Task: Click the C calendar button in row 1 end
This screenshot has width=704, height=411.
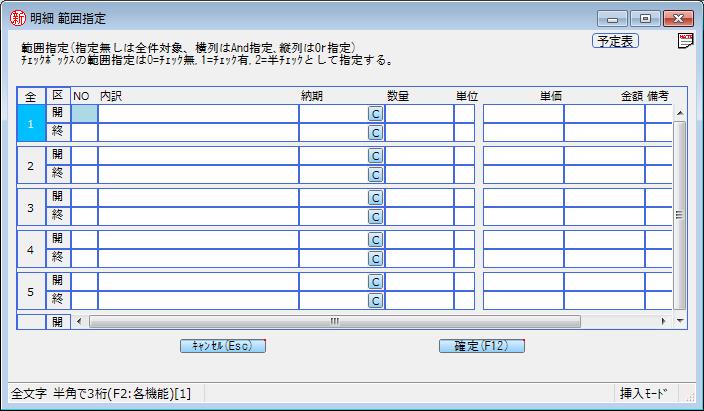Action: [x=376, y=133]
